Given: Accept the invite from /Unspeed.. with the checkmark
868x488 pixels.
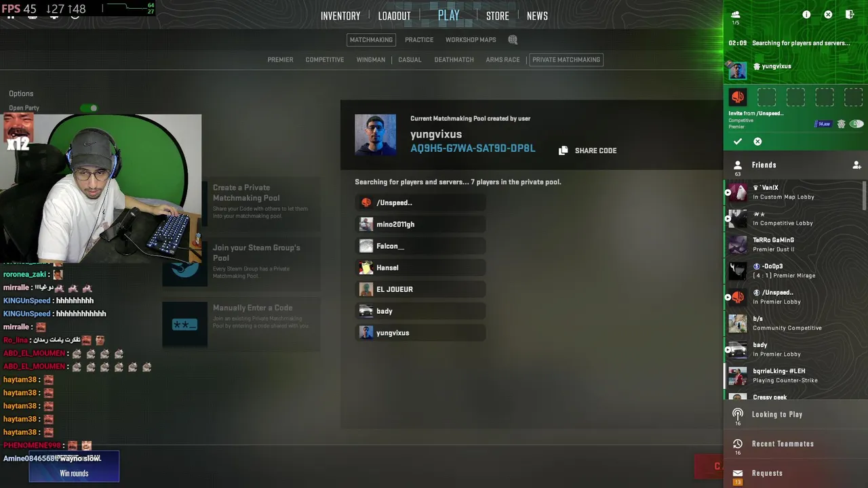Looking at the screenshot, I should 738,141.
